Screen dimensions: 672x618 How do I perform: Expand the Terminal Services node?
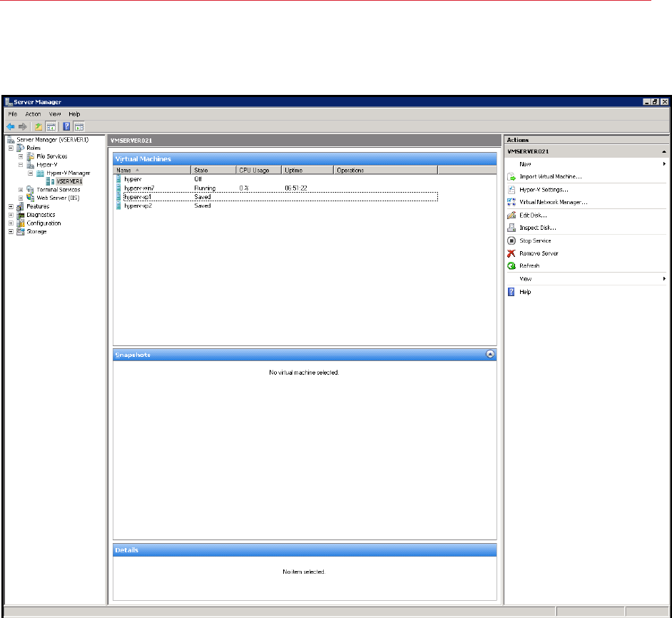pos(21,190)
